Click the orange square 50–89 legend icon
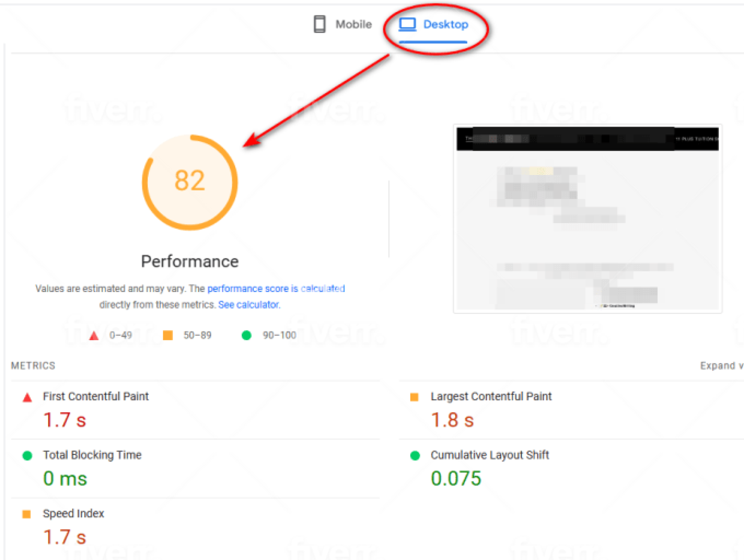 click(168, 335)
